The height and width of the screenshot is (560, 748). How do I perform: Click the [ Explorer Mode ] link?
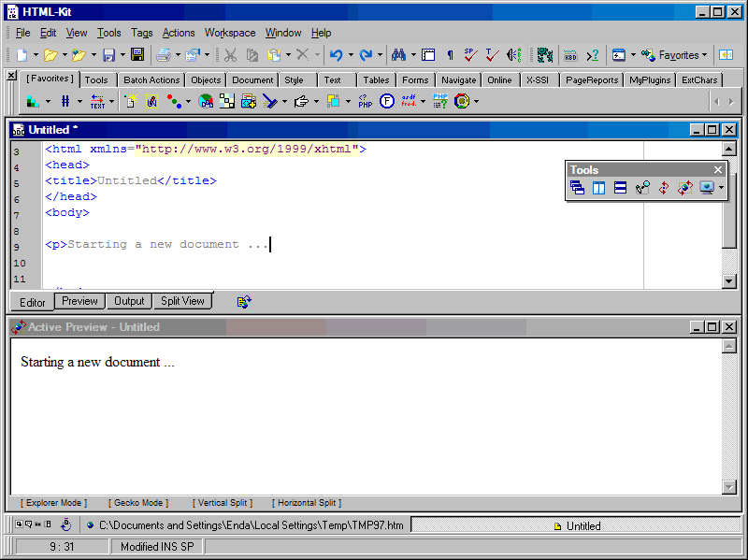54,503
